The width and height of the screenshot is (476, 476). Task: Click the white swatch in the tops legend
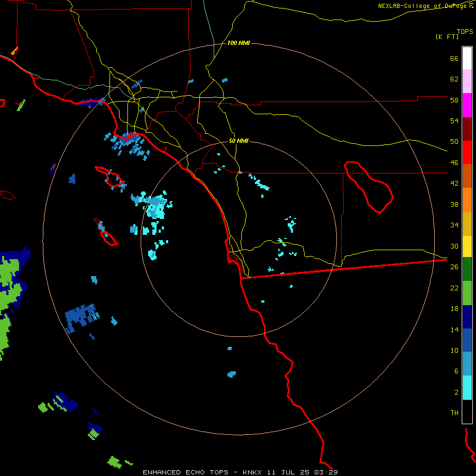click(467, 58)
